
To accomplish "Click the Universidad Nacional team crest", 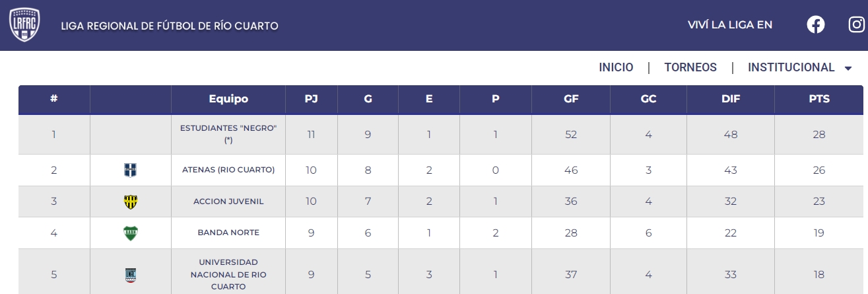I will 131,275.
